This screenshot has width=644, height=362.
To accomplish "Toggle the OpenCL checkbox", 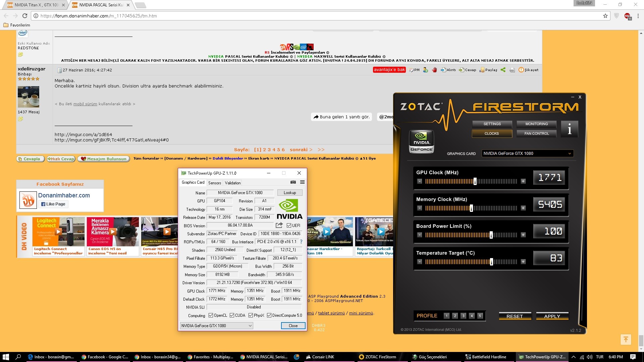I will coord(211,315).
